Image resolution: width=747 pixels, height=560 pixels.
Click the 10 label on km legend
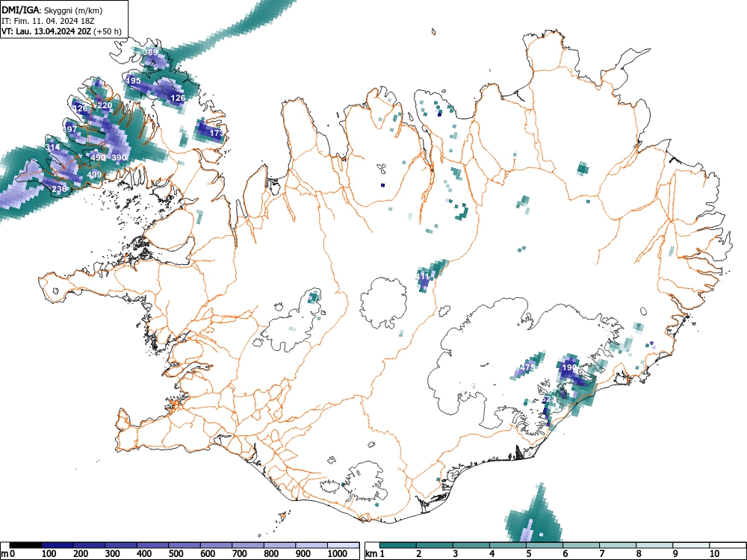point(714,554)
